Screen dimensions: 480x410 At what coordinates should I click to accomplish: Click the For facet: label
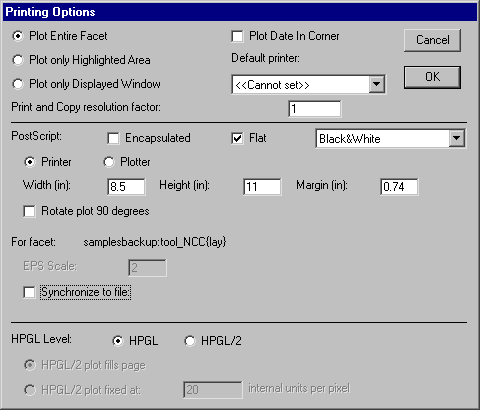click(x=33, y=242)
